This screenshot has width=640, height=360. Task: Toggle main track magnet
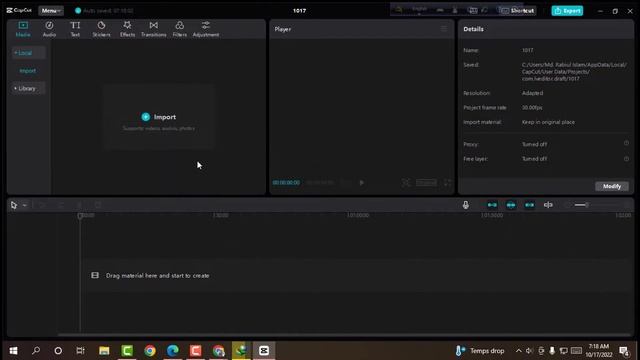tap(492, 205)
